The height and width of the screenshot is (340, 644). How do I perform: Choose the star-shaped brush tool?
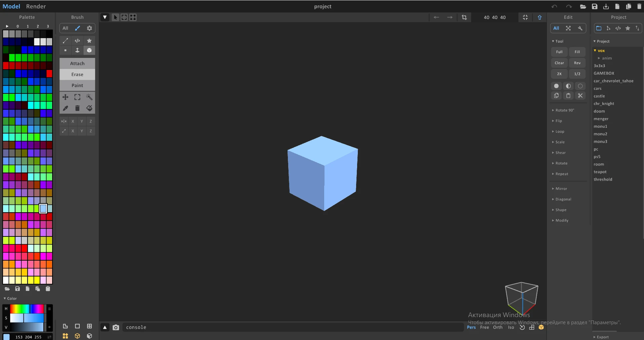click(x=89, y=41)
